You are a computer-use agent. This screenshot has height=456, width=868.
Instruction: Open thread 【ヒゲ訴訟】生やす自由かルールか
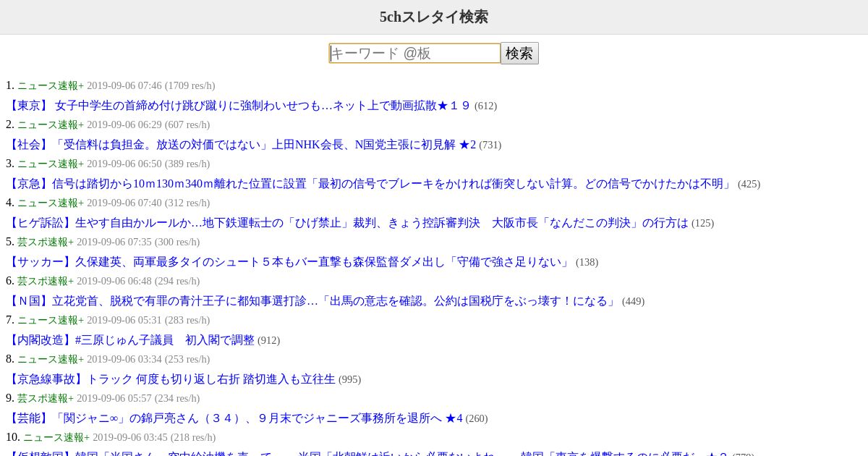(347, 223)
